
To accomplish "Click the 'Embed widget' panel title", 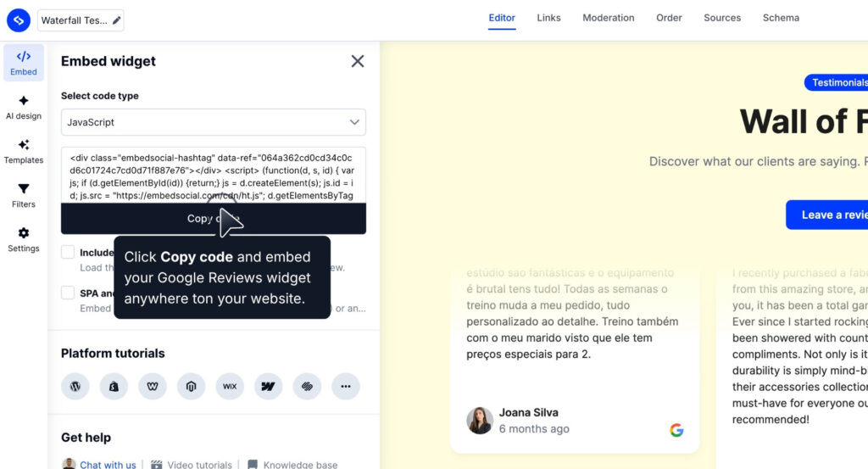I will coord(108,61).
